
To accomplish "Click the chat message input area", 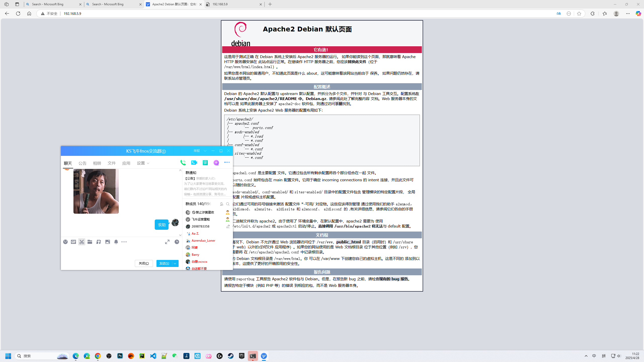I will click(122, 252).
